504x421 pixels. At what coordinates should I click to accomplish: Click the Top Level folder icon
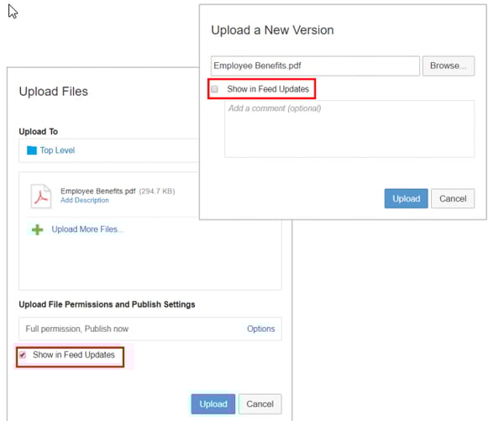(x=32, y=150)
